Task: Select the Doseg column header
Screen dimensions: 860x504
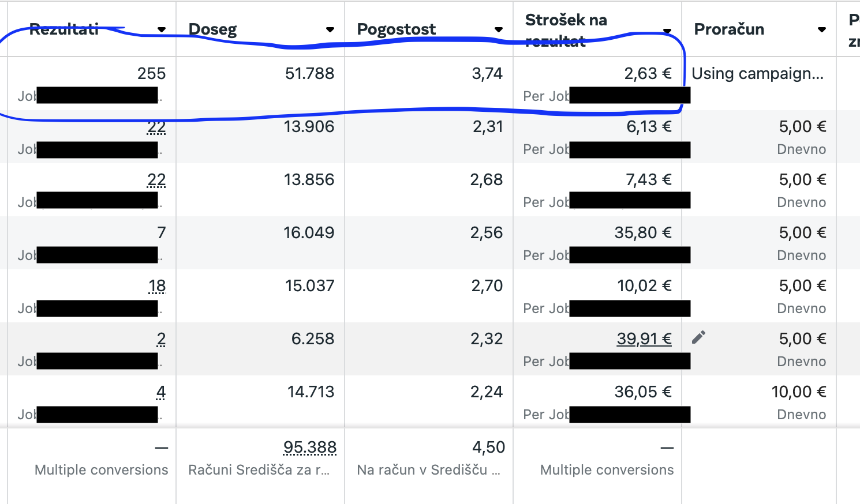Action: (x=212, y=29)
